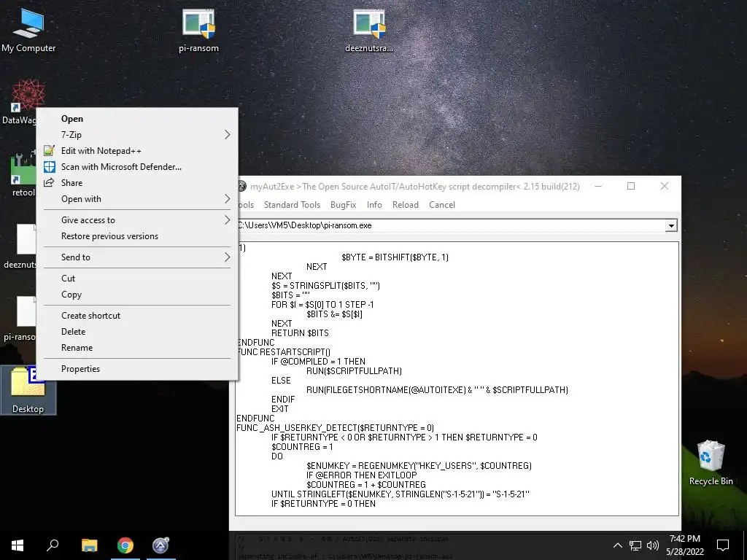Screen dimensions: 747x560
Task: Maximize the myAut2Exe window
Action: pos(631,186)
